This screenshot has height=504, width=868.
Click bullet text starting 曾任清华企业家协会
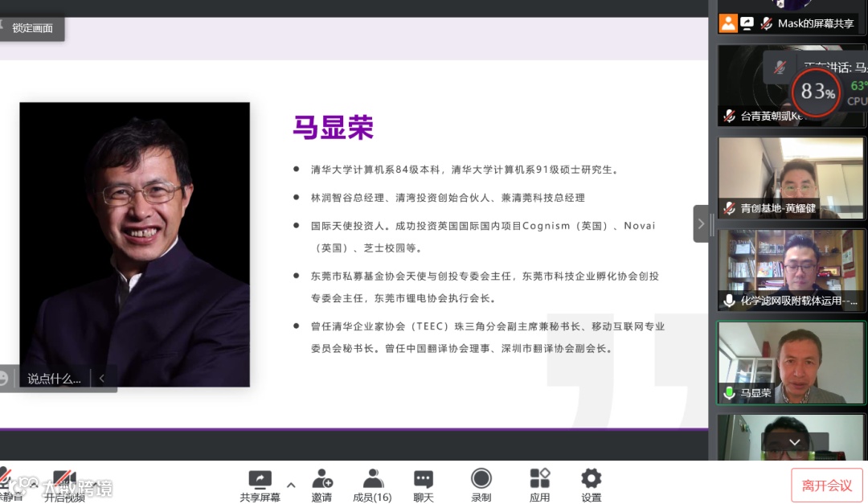pyautogui.click(x=487, y=338)
